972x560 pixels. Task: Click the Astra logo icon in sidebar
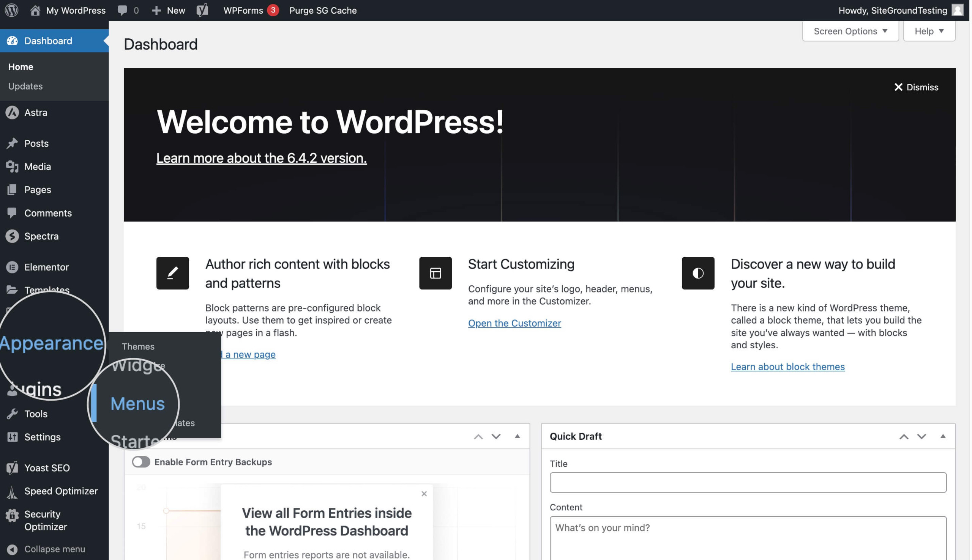12,113
